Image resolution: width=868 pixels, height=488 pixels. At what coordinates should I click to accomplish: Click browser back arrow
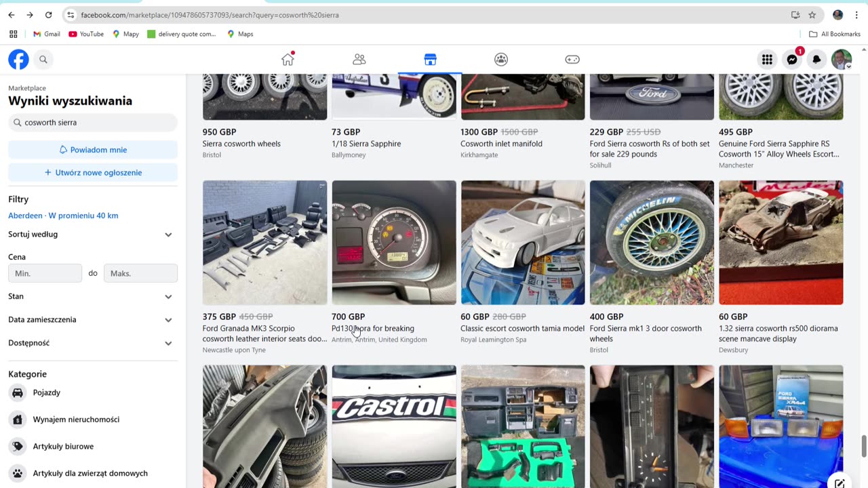[12, 15]
